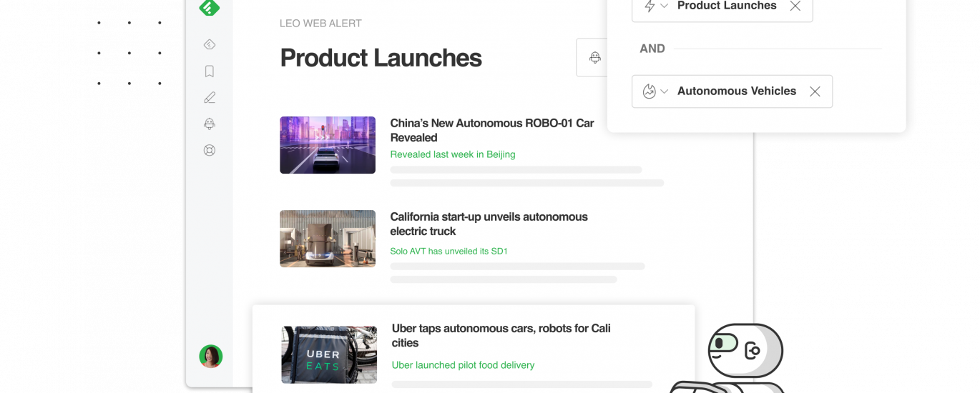Image resolution: width=980 pixels, height=393 pixels.
Task: Select the pen annotation icon in sidebar
Action: (x=210, y=98)
